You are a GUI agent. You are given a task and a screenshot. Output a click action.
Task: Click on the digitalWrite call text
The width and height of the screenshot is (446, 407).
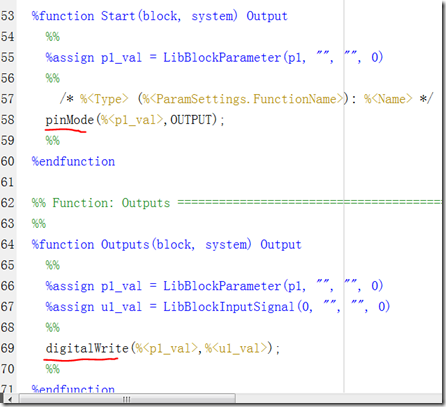(x=162, y=348)
